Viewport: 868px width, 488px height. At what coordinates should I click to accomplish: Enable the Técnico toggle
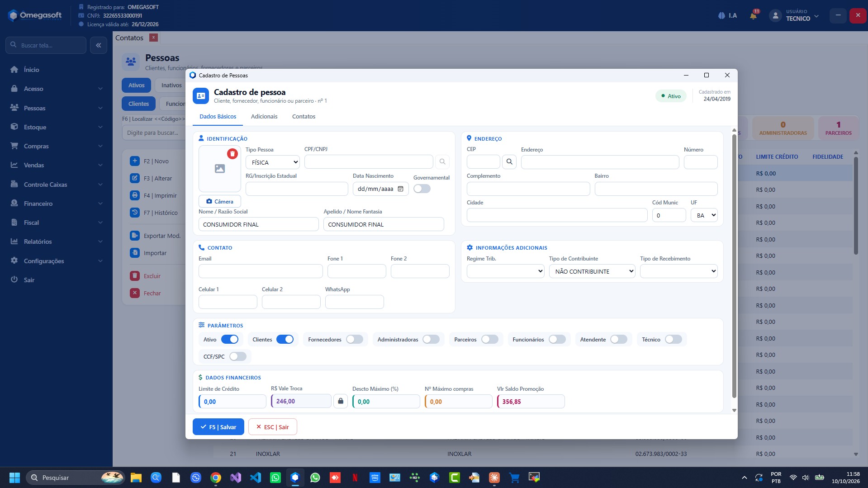click(x=674, y=339)
